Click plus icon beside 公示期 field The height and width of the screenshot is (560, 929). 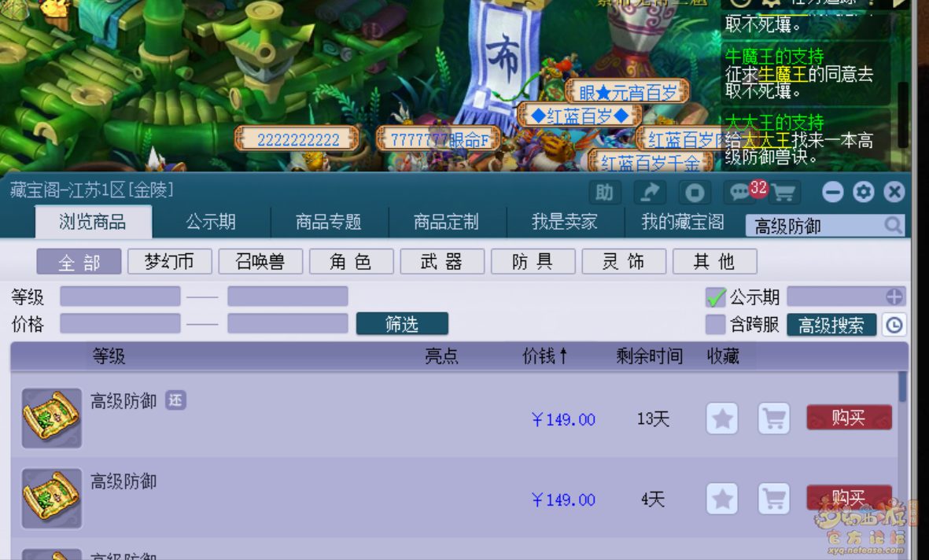tap(894, 297)
